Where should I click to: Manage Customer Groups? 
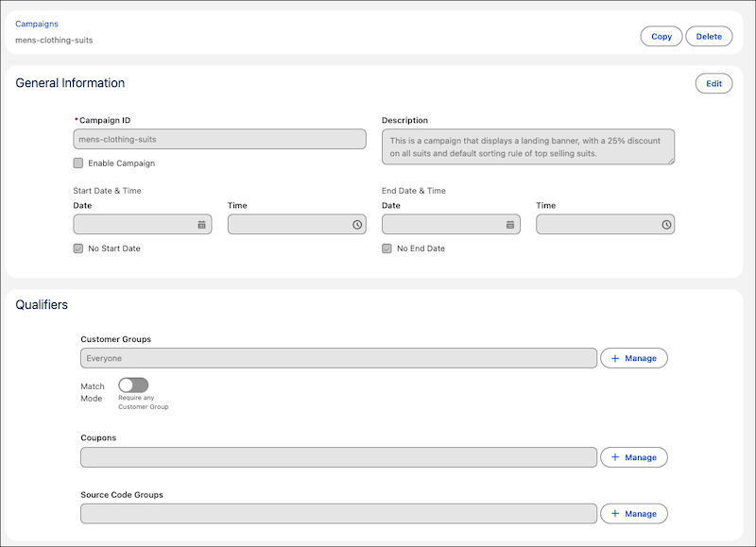point(633,358)
